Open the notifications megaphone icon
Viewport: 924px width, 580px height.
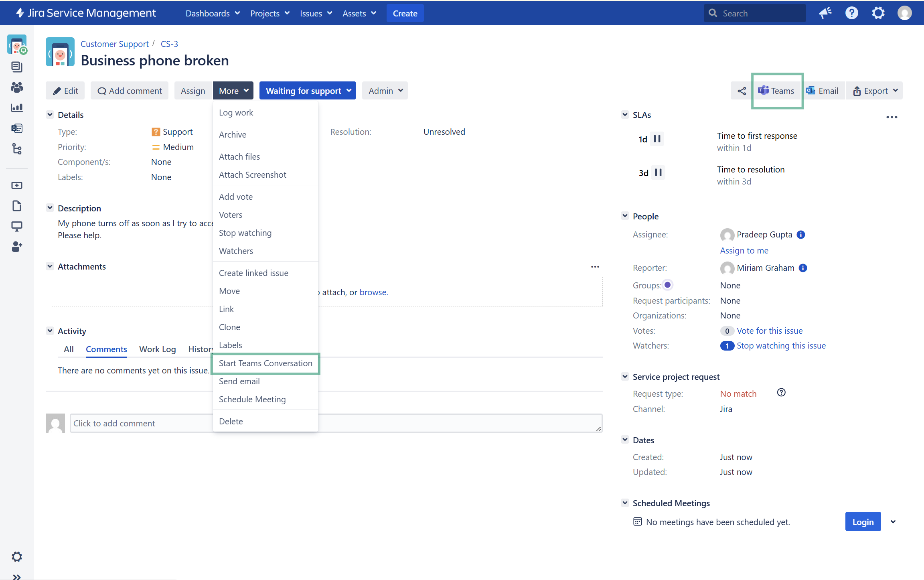pyautogui.click(x=825, y=13)
